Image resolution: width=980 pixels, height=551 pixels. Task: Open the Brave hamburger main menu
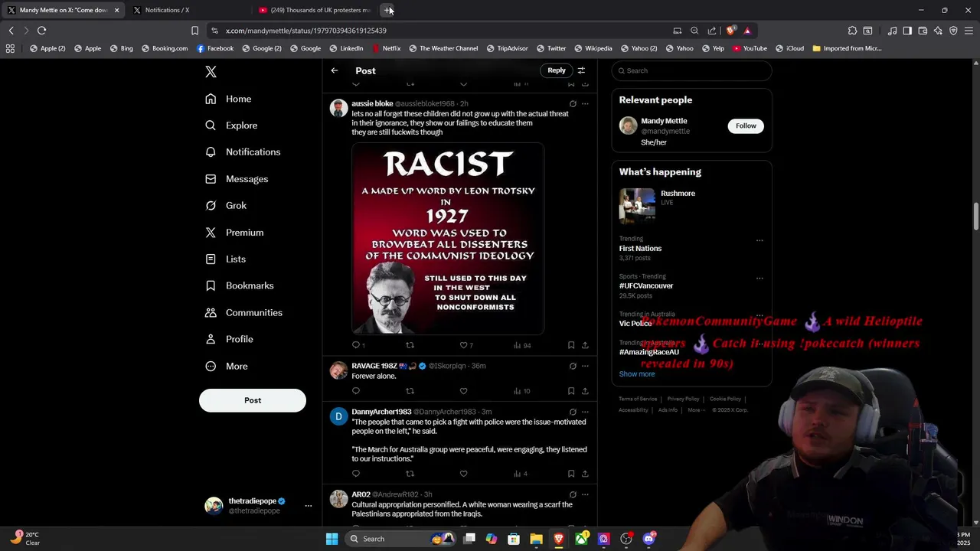969,31
